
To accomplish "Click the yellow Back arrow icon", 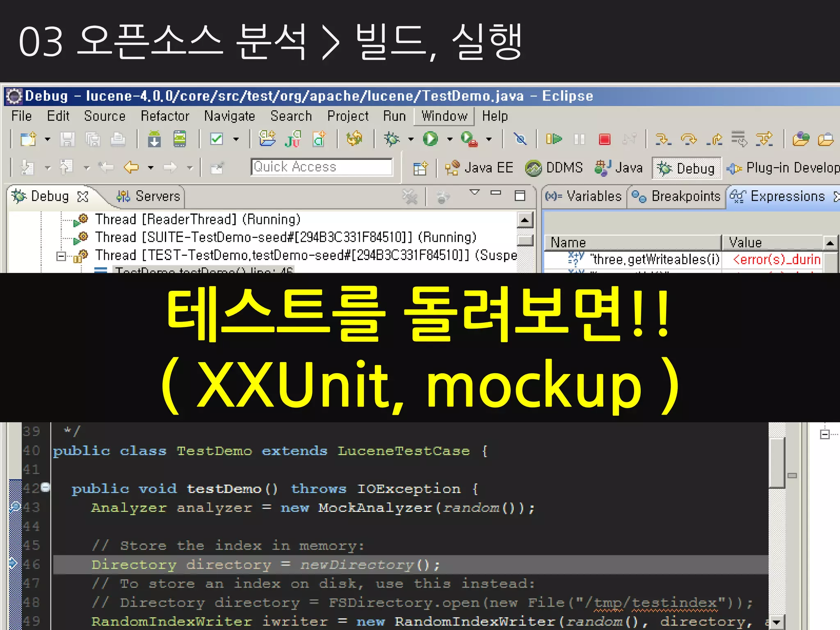I will (x=131, y=167).
